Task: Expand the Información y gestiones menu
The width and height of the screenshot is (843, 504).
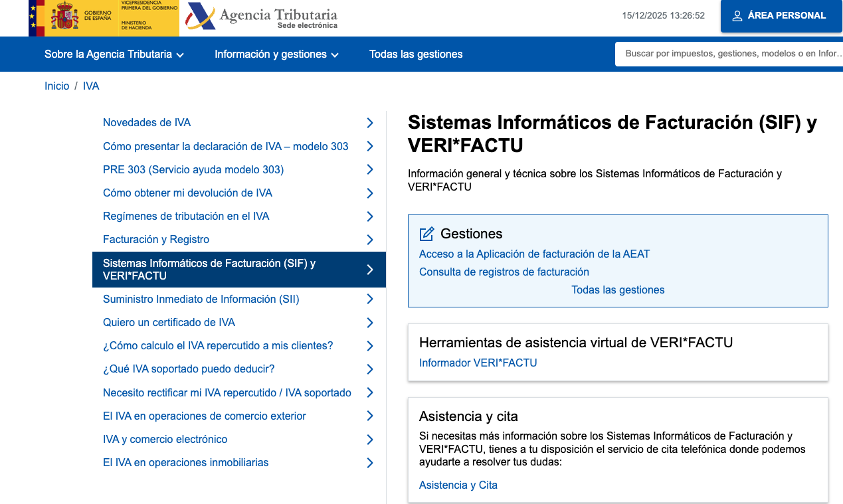Action: pyautogui.click(x=276, y=54)
